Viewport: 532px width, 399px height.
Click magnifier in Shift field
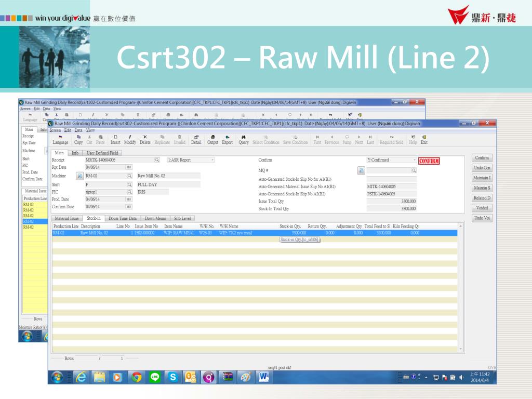(129, 184)
